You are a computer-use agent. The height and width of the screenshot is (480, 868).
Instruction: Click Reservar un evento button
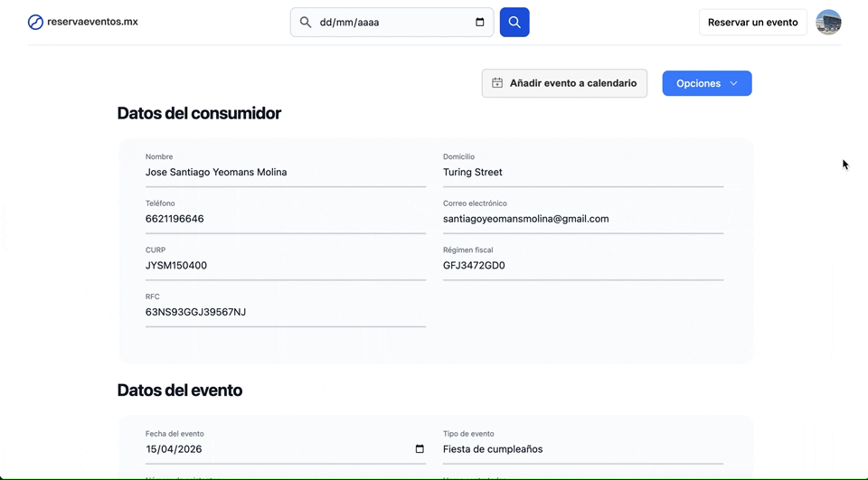pyautogui.click(x=752, y=23)
